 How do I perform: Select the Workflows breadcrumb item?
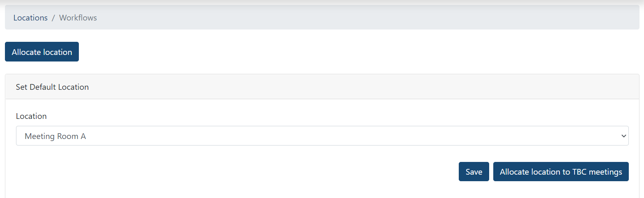[x=78, y=18]
